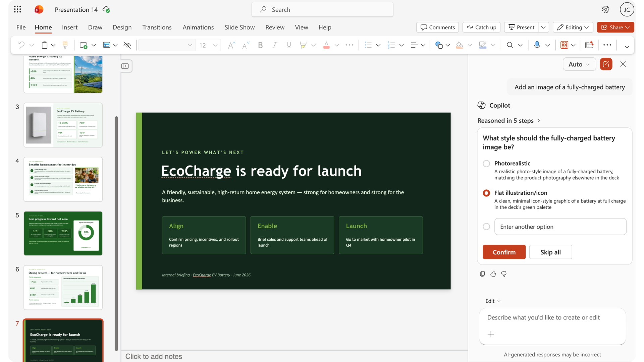Select the Photorealistic radio option
Viewport: 644px width, 362px height.
tap(486, 164)
